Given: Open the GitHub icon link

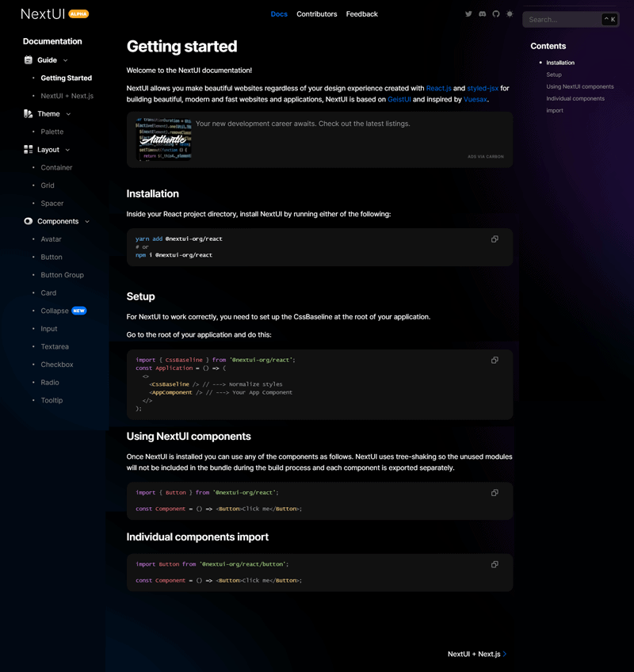Looking at the screenshot, I should coord(496,13).
